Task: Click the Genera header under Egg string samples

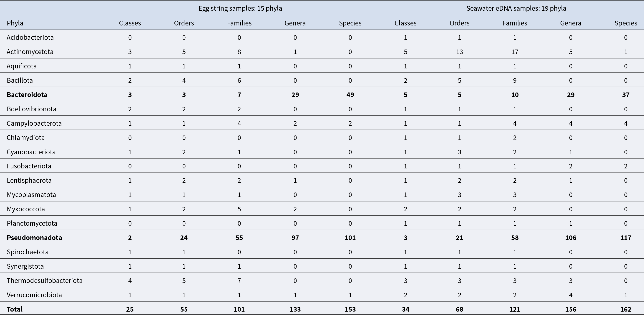Action: [295, 23]
